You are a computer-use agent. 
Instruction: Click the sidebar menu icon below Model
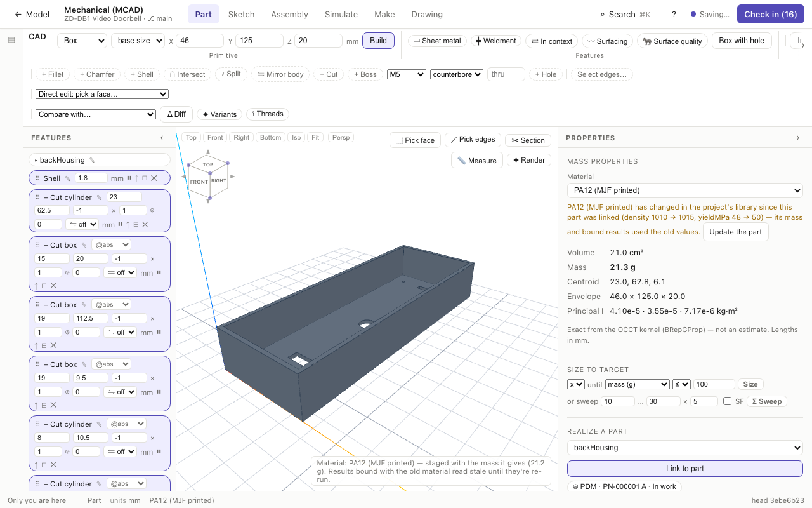click(11, 40)
